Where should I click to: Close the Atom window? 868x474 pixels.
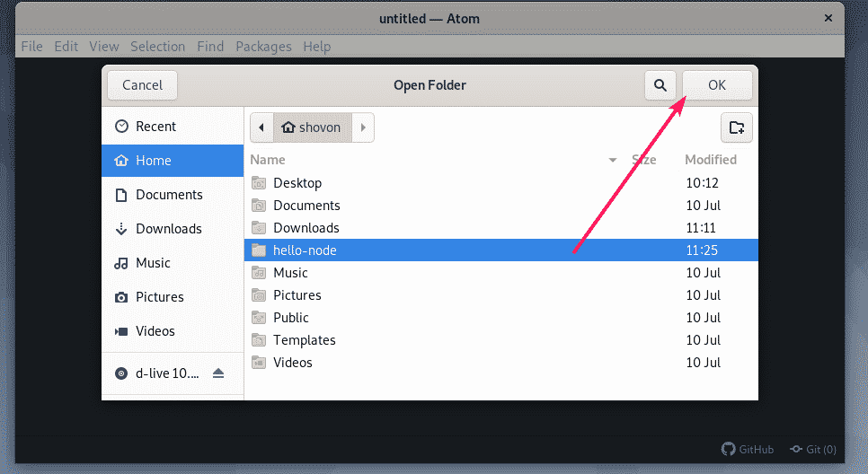click(828, 18)
